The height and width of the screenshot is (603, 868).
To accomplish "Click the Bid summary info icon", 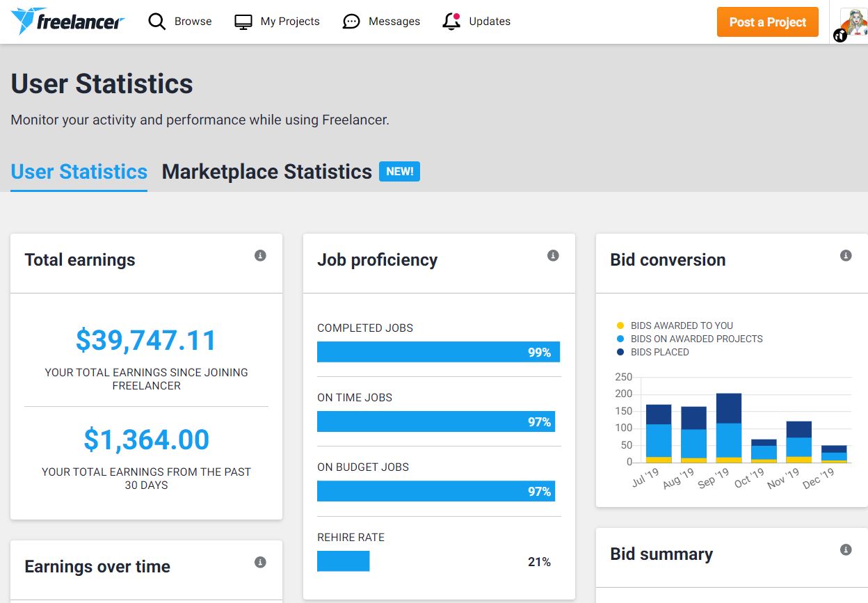I will point(846,549).
